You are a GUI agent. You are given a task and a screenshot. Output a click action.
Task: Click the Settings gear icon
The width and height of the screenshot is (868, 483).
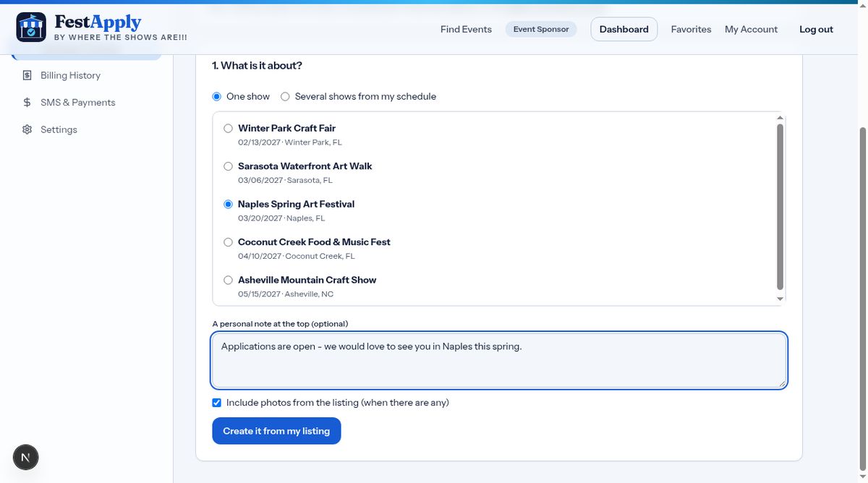tap(27, 129)
